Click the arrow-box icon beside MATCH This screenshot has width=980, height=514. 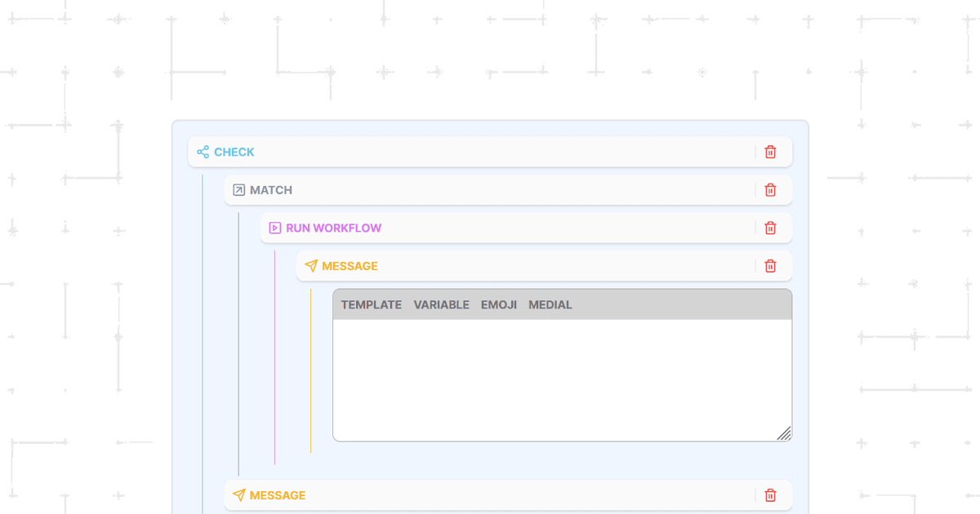[x=238, y=190]
